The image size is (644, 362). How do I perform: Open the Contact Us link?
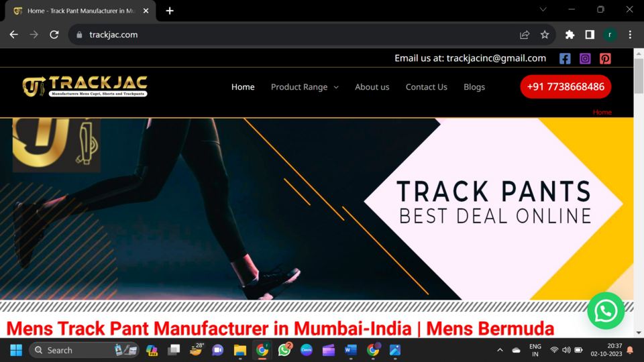427,87
